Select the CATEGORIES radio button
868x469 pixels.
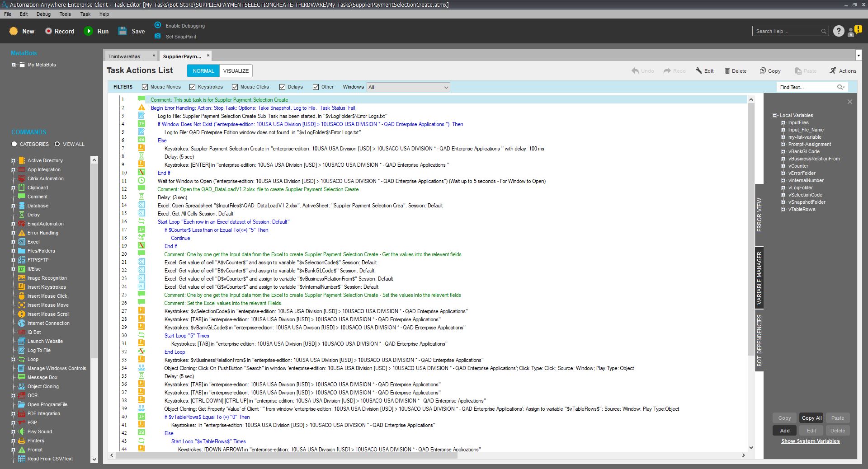pos(14,144)
